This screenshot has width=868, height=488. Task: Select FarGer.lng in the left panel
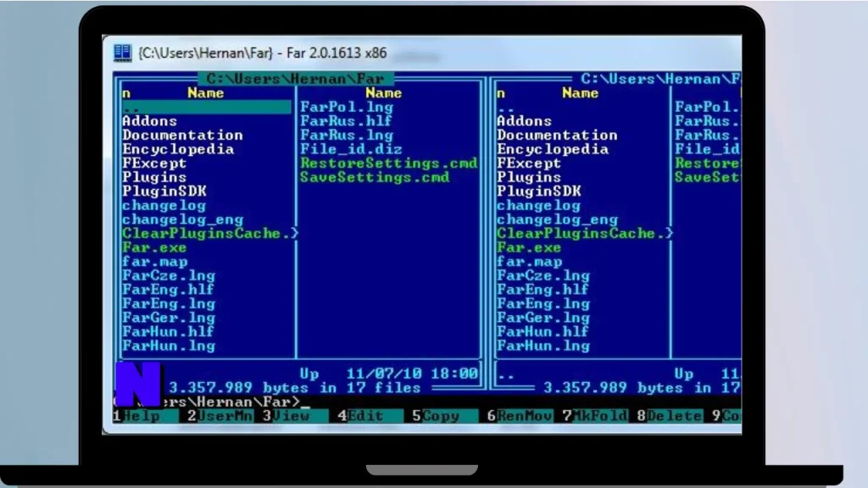click(169, 318)
